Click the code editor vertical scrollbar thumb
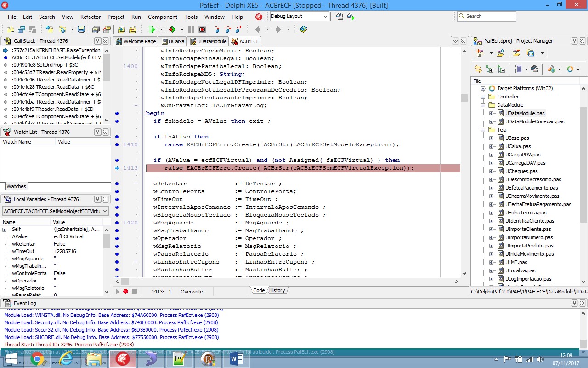The image size is (588, 368). (x=464, y=98)
